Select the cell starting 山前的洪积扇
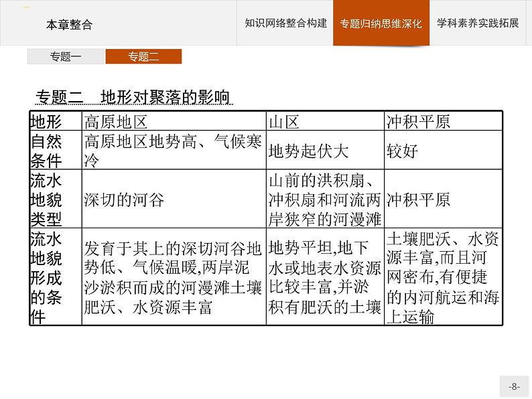 click(326, 199)
